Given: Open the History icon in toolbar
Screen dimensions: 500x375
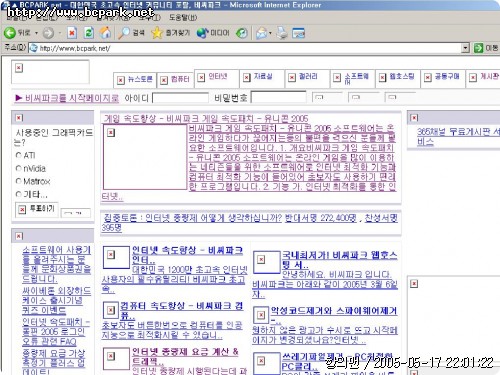Looking at the screenshot, I should tap(242, 33).
